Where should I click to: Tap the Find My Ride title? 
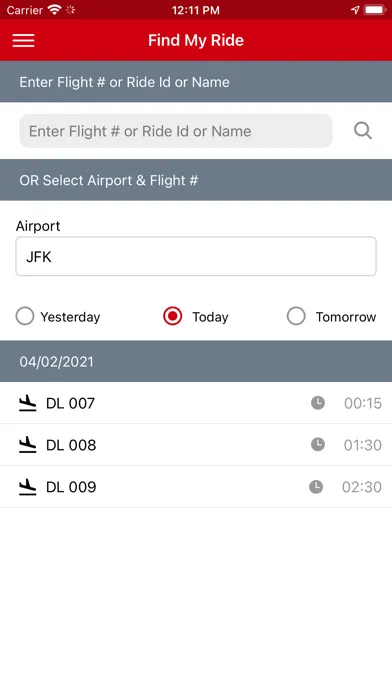(x=196, y=40)
